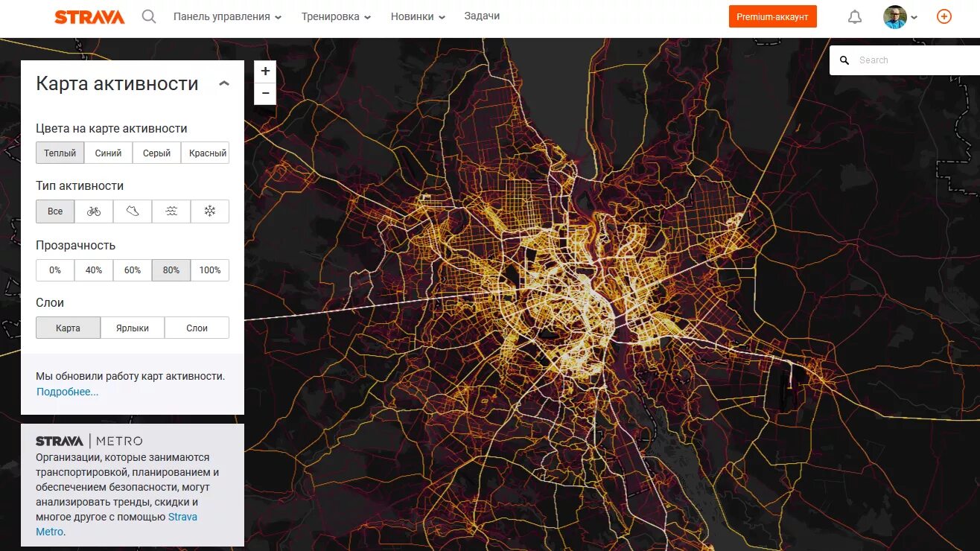Click the profile avatar picture
Screen dimensions: 980x551
click(895, 16)
